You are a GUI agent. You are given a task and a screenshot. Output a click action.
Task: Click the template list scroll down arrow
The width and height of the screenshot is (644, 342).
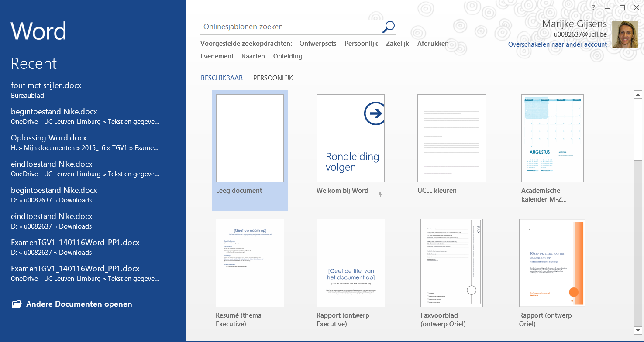[x=638, y=330]
